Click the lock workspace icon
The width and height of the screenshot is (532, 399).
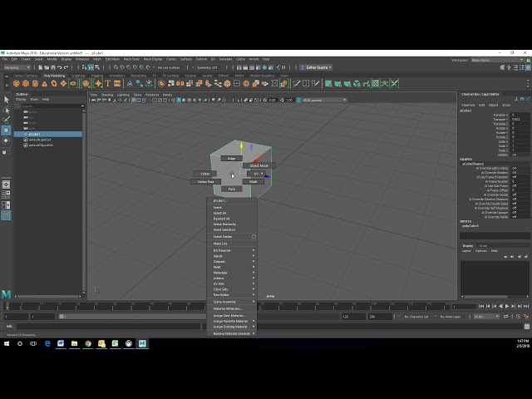pos(528,60)
